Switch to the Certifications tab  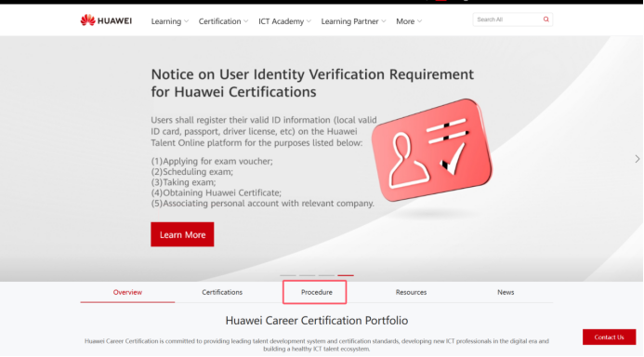point(222,292)
